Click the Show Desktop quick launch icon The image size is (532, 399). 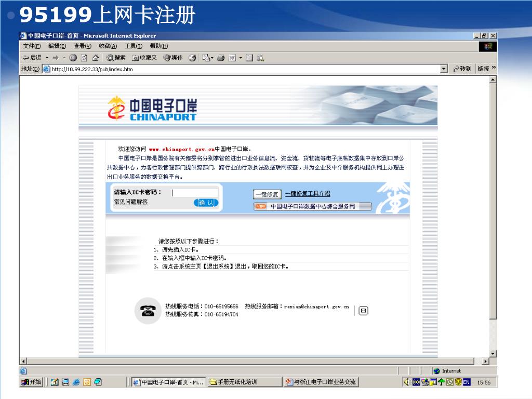coord(65,382)
